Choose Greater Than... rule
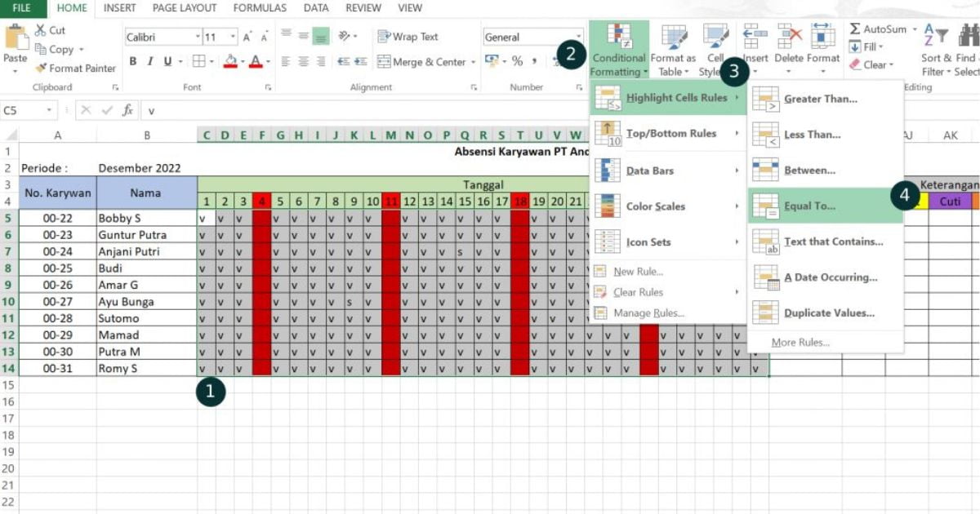Viewport: 980px width, 514px height. [825, 99]
